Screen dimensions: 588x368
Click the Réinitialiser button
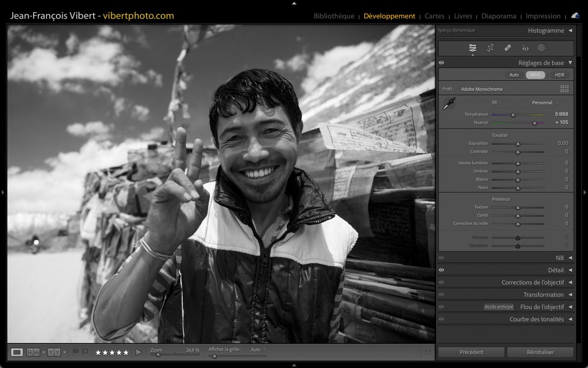[540, 352]
